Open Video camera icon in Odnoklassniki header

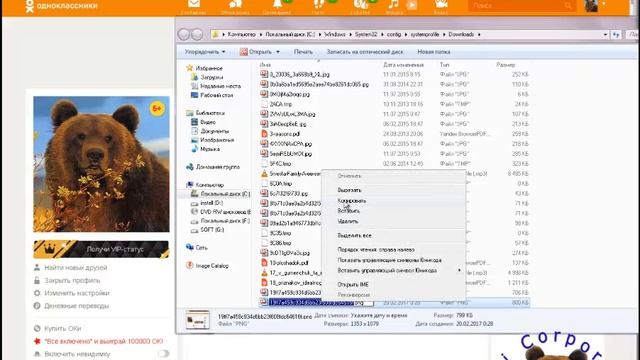(441, 5)
